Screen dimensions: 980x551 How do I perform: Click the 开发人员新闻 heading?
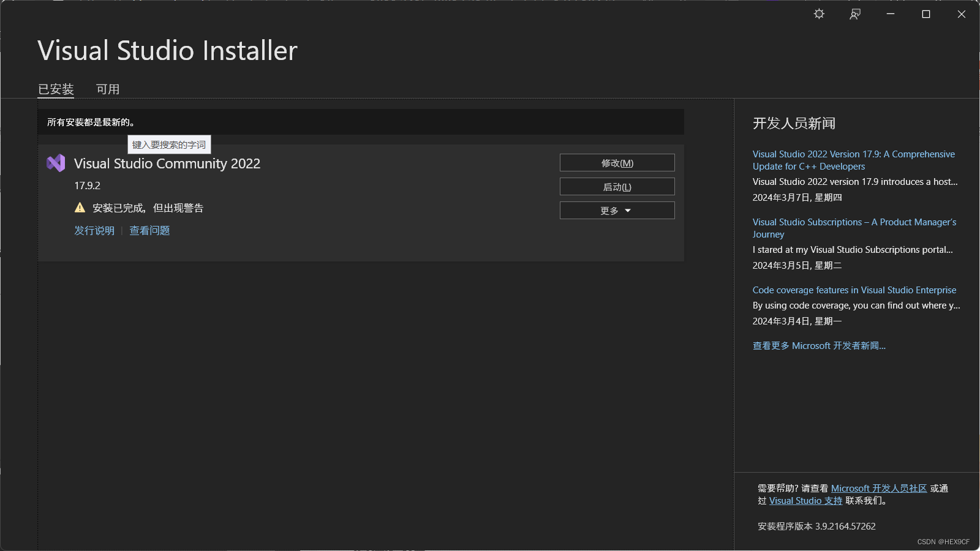tap(794, 124)
